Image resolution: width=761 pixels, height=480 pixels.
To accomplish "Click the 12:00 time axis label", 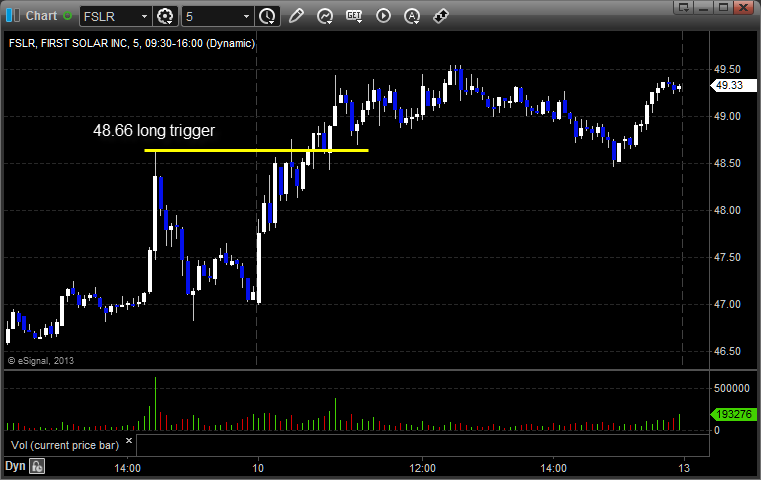I will click(422, 468).
